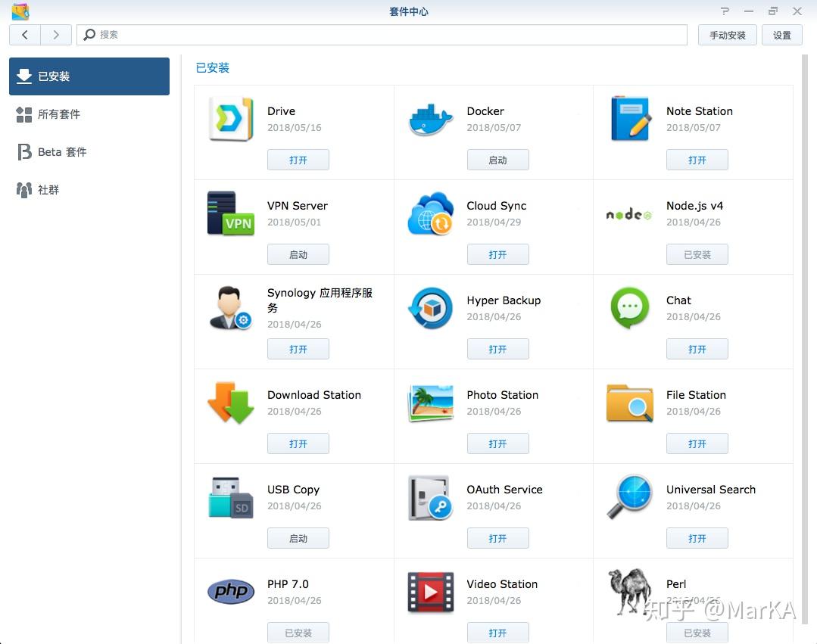The image size is (817, 644).
Task: Click the 已安装 button under PHP 7.0
Action: [298, 633]
